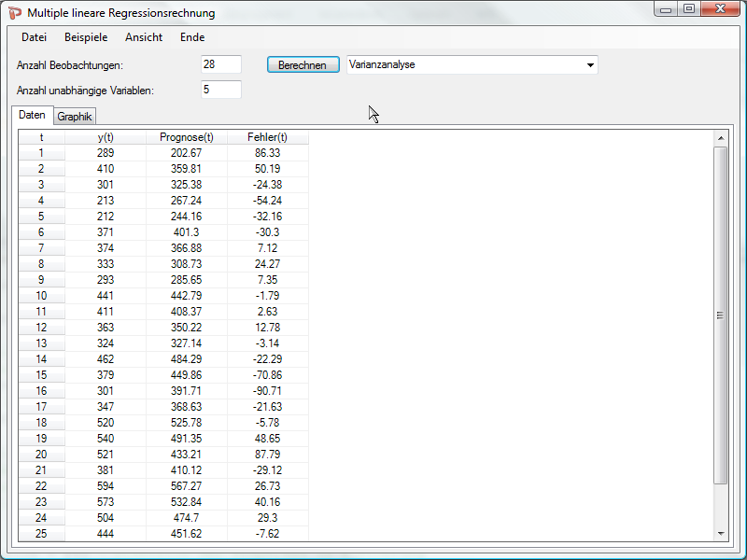Click the Prognose(t) column header

click(x=186, y=137)
